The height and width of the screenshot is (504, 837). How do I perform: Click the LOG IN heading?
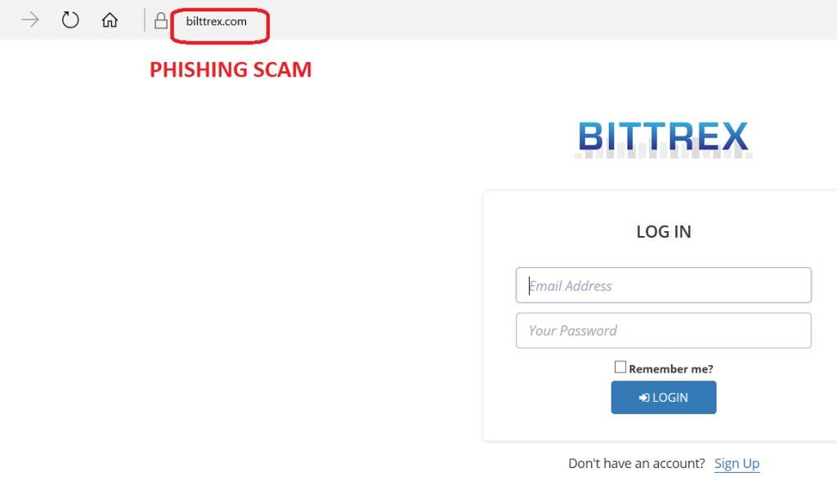point(664,231)
